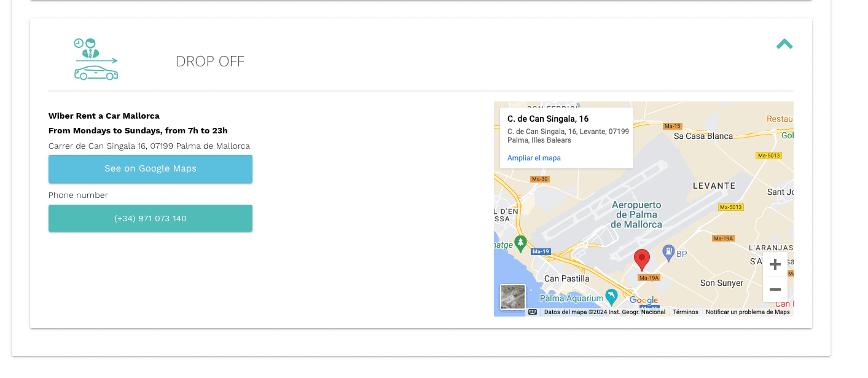This screenshot has width=868, height=378.
Task: Click the red location pin on the map
Action: point(642,259)
